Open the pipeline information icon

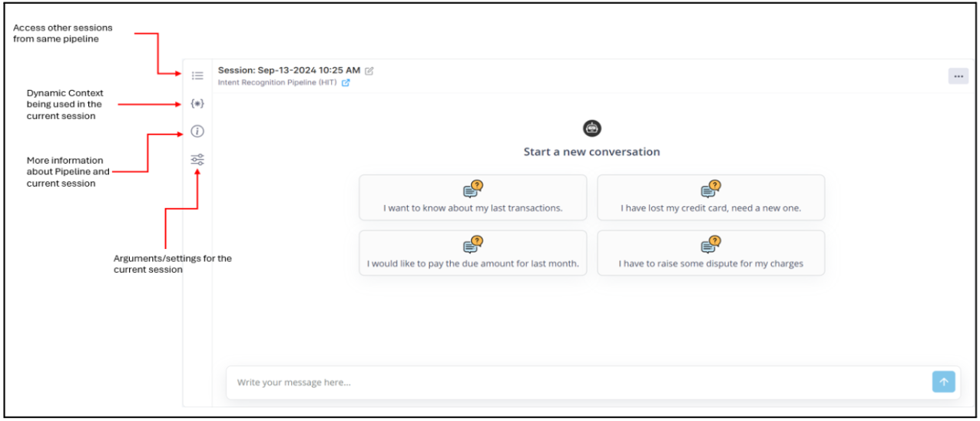click(x=197, y=131)
